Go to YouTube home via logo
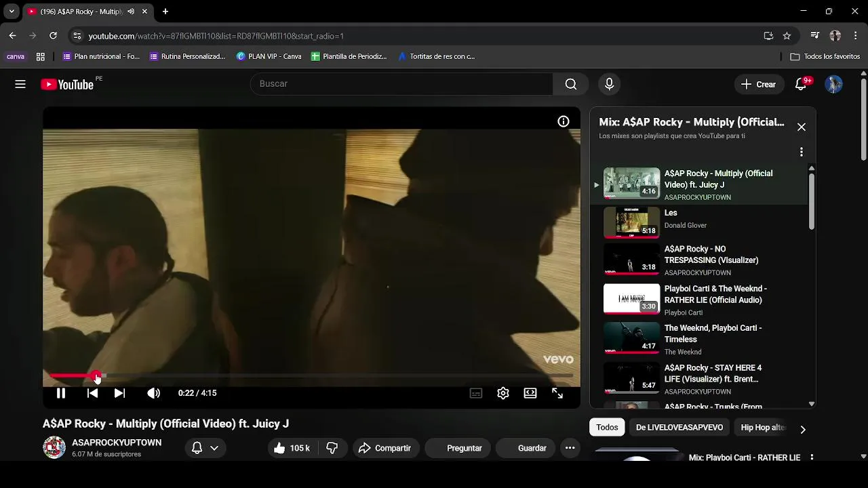Viewport: 868px width, 488px height. pyautogui.click(x=67, y=84)
